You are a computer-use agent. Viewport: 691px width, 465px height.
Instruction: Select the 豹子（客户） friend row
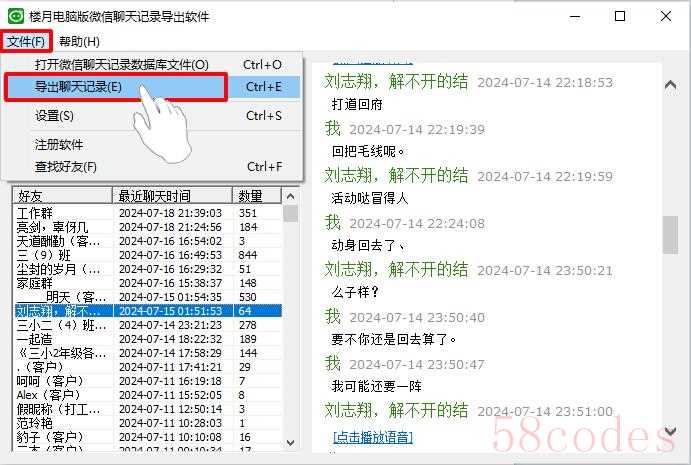pos(148,437)
